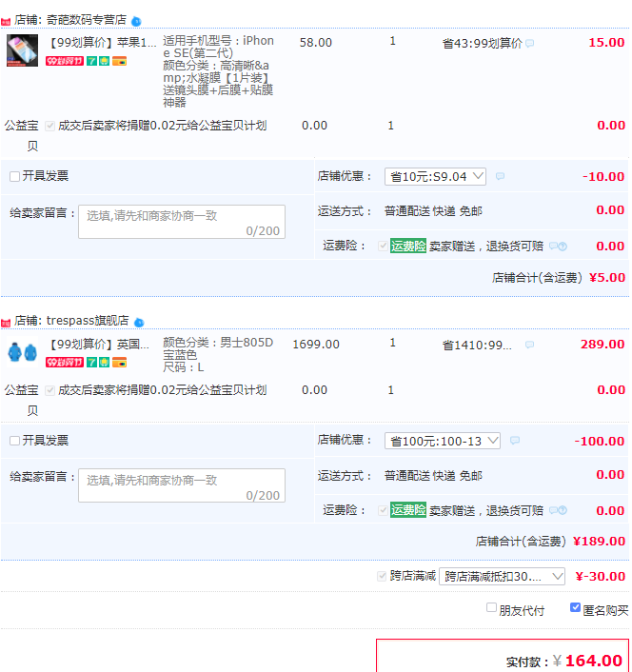This screenshot has width=632, height=672.
Task: Click the seller message field for 奇葩数码 store
Action: tap(182, 222)
